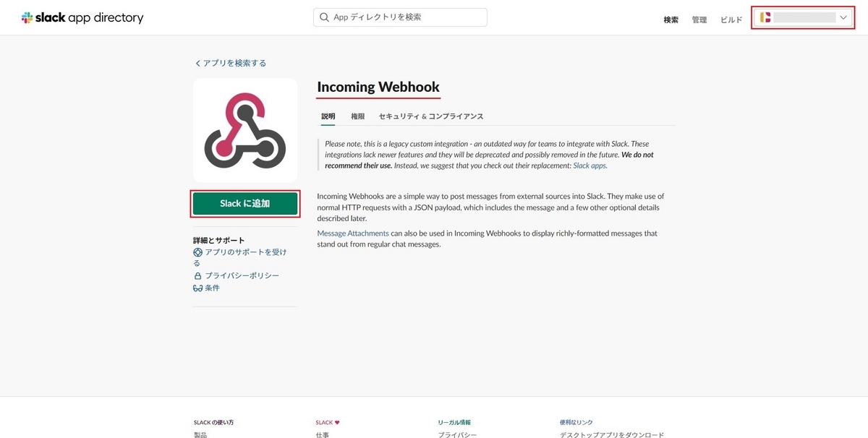Go back via アプリを検索する link
The width and height of the screenshot is (868, 438).
coord(231,63)
